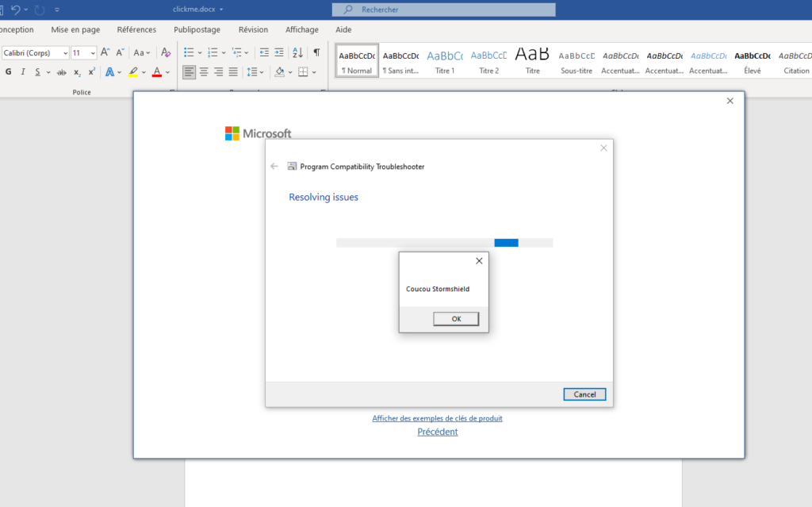Open the Mise en page tab

75,29
